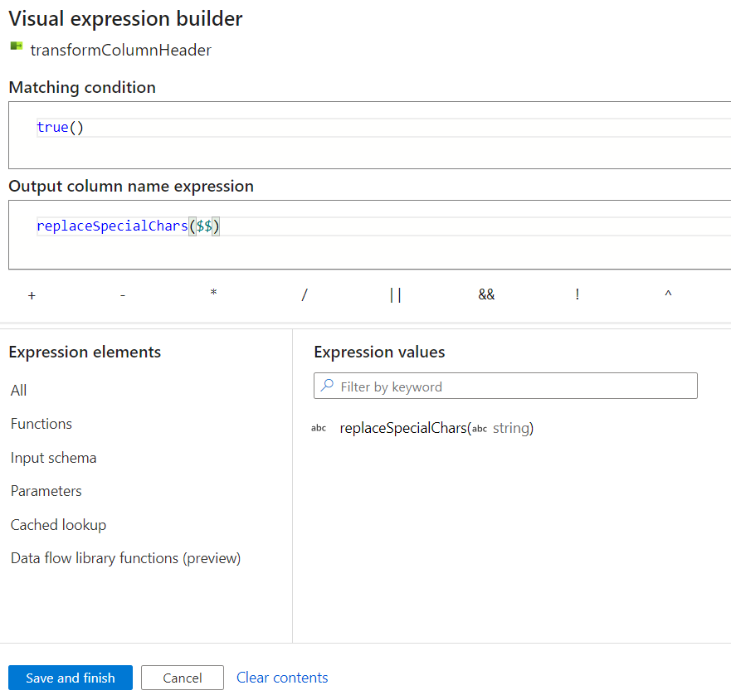The width and height of the screenshot is (731, 700).
Task: Select the Parameters category
Action: (x=46, y=491)
